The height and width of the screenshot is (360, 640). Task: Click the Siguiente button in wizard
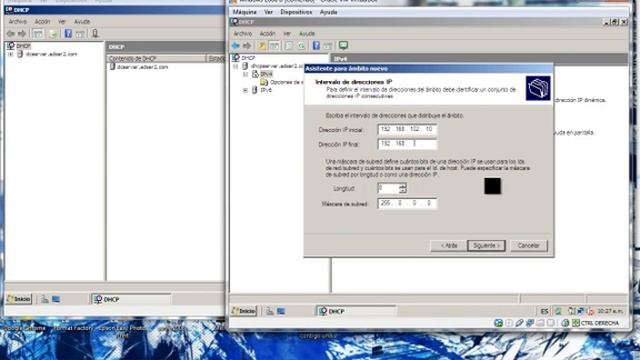(486, 246)
